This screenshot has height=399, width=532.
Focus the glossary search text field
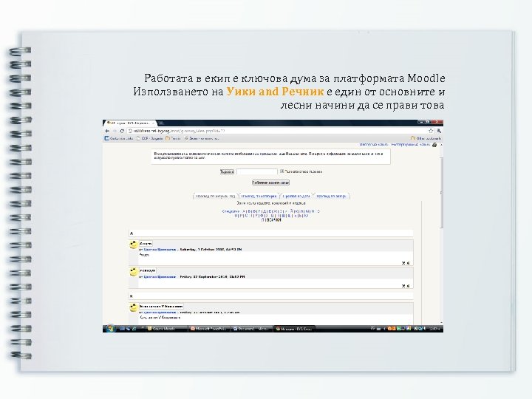pyautogui.click(x=257, y=171)
